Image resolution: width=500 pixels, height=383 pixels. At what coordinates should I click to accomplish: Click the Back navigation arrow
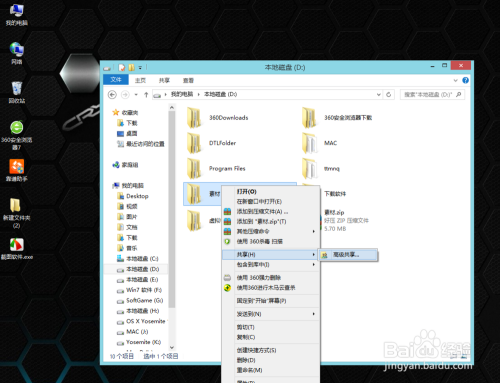(x=112, y=95)
